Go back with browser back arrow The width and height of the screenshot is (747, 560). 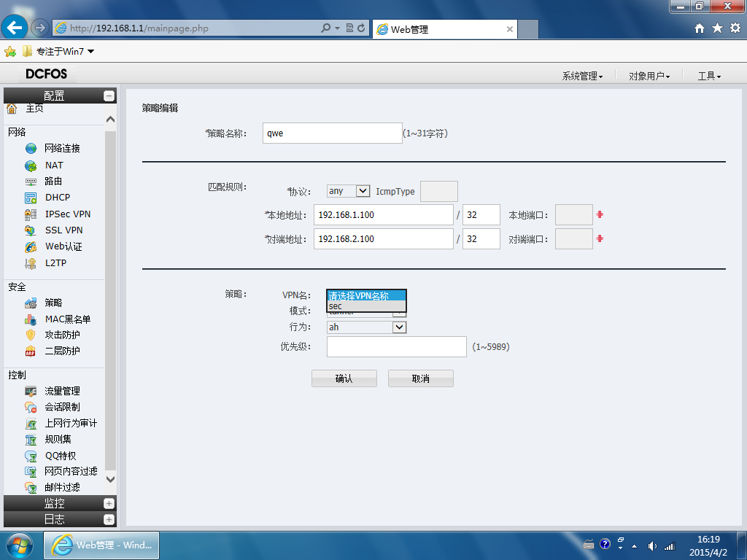point(15,28)
